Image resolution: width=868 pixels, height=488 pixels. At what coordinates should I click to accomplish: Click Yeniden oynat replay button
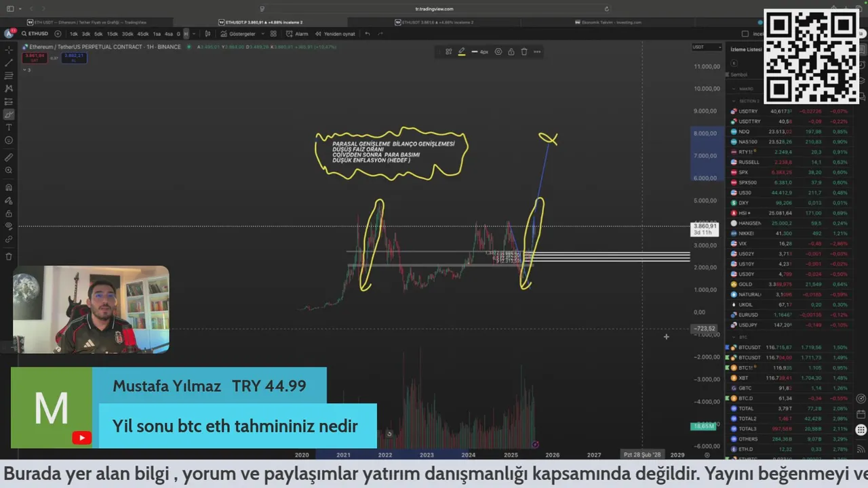point(335,33)
